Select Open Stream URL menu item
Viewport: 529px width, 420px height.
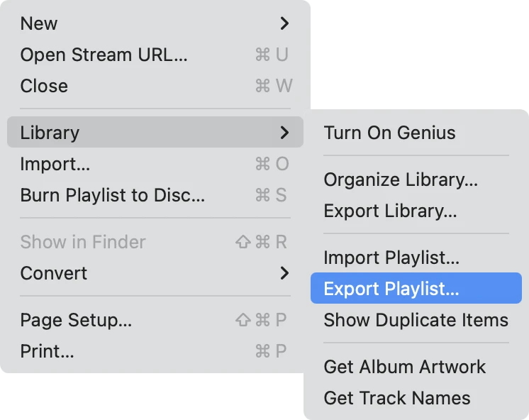coord(104,55)
